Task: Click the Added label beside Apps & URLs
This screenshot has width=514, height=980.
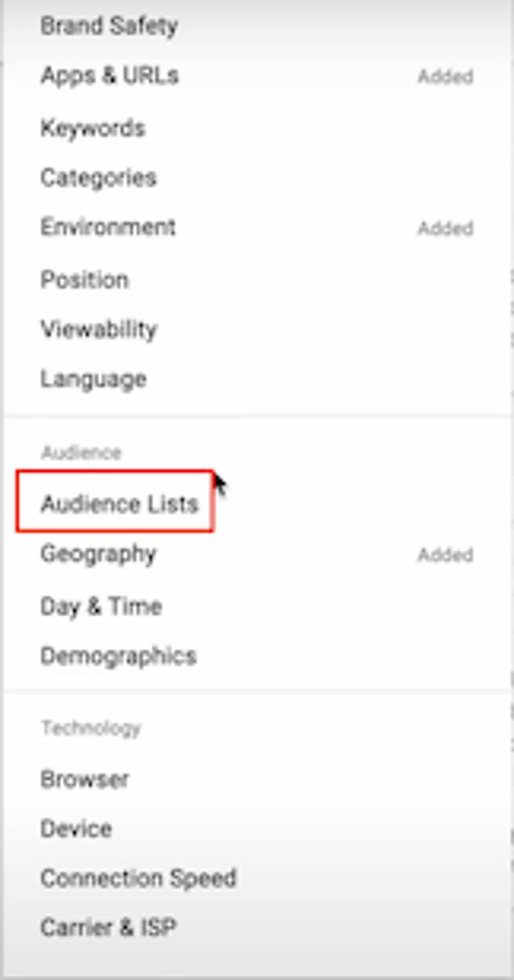Action: point(446,76)
